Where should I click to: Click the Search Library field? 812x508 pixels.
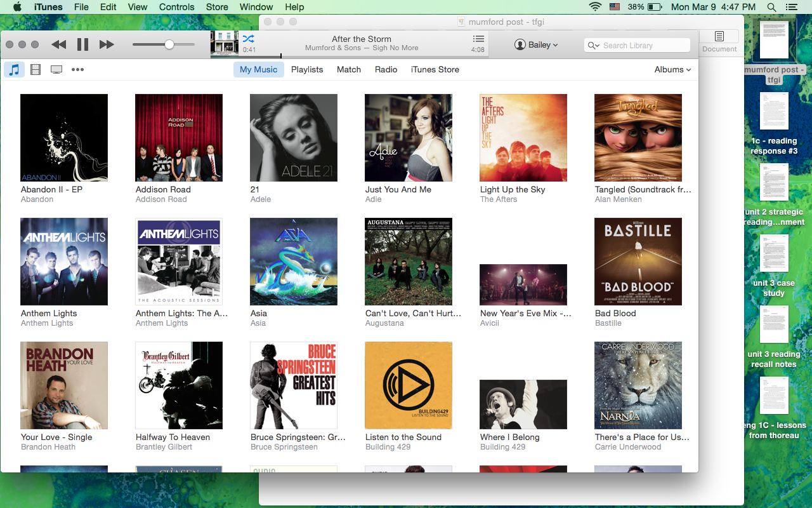[637, 45]
